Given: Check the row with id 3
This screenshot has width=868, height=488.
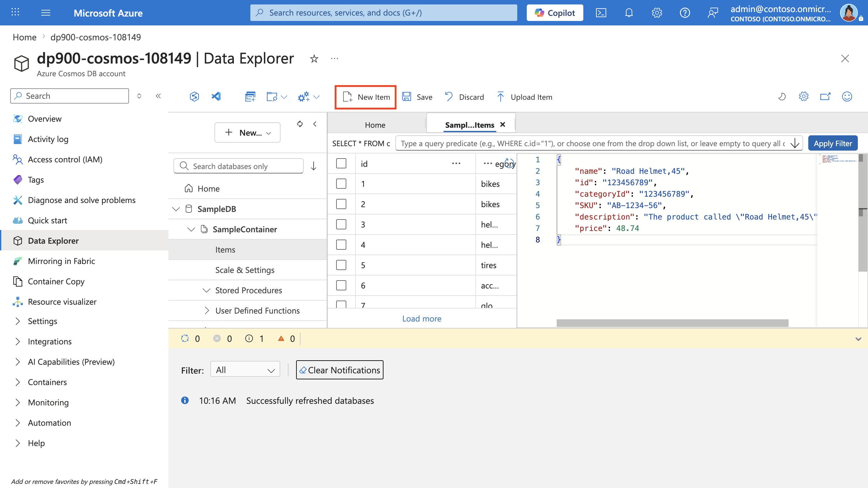Looking at the screenshot, I should (341, 224).
